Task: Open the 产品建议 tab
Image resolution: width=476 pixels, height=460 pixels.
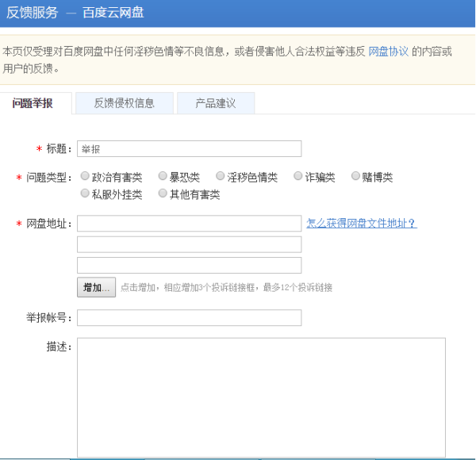Action: pos(216,103)
